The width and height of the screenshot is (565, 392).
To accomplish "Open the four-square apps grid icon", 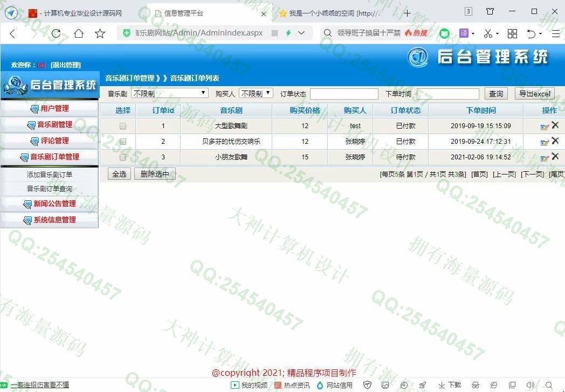I will (512, 33).
